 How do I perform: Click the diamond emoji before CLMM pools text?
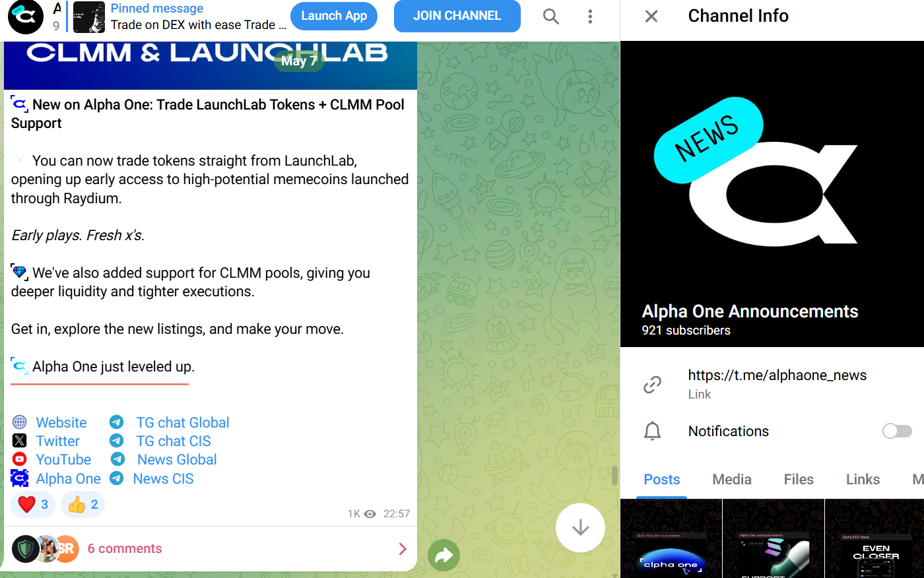click(20, 273)
